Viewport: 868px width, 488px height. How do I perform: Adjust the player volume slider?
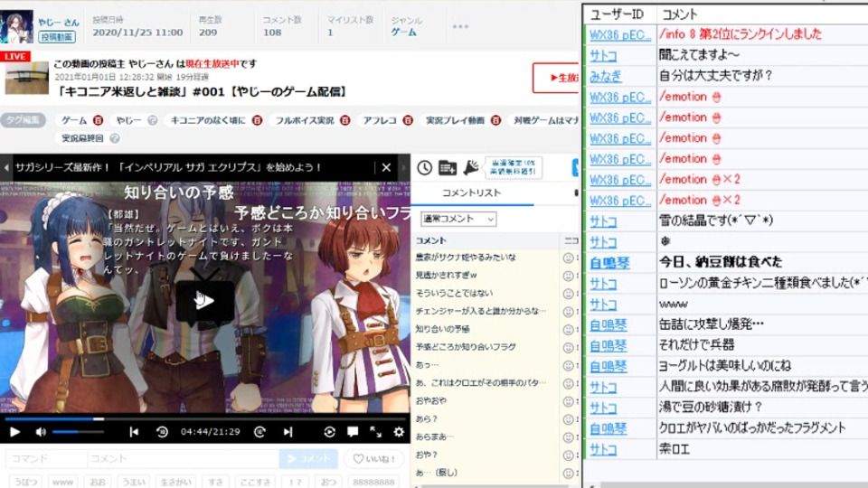78,432
